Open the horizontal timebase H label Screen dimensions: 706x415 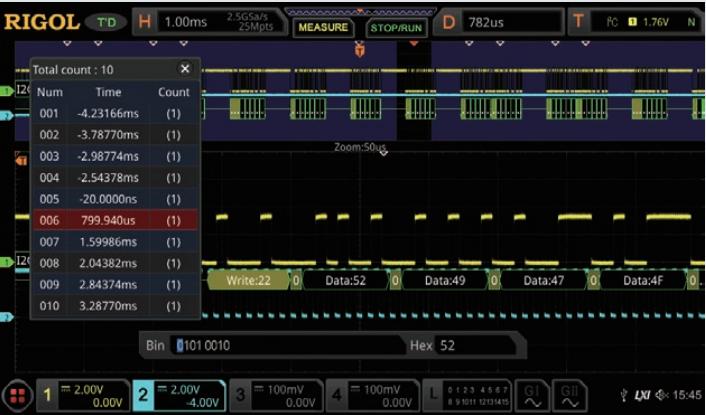tap(145, 22)
